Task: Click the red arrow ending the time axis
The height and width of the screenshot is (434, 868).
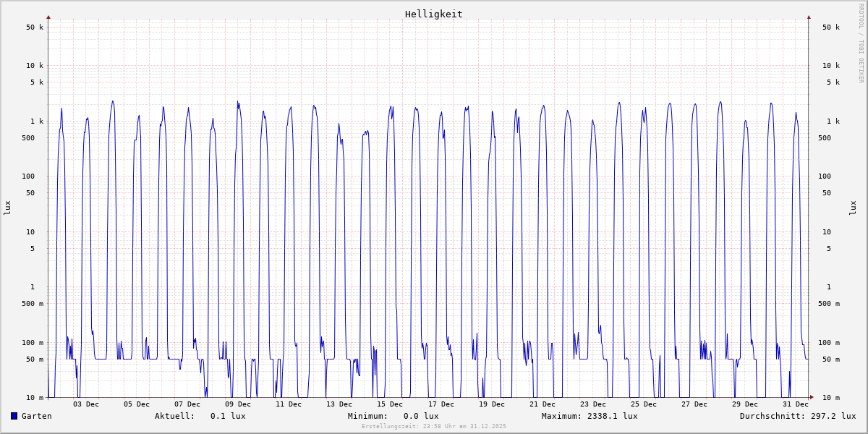Action: point(812,397)
